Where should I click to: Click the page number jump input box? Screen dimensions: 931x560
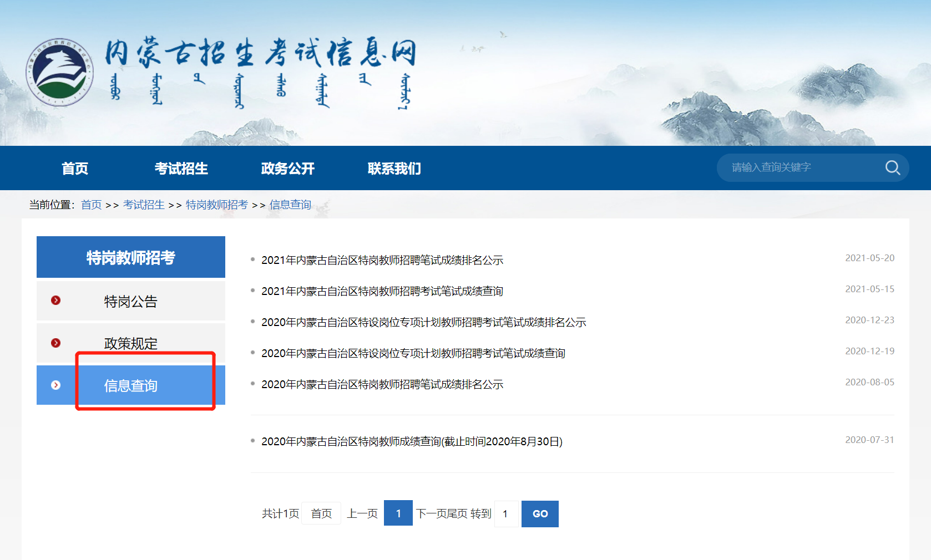click(506, 514)
